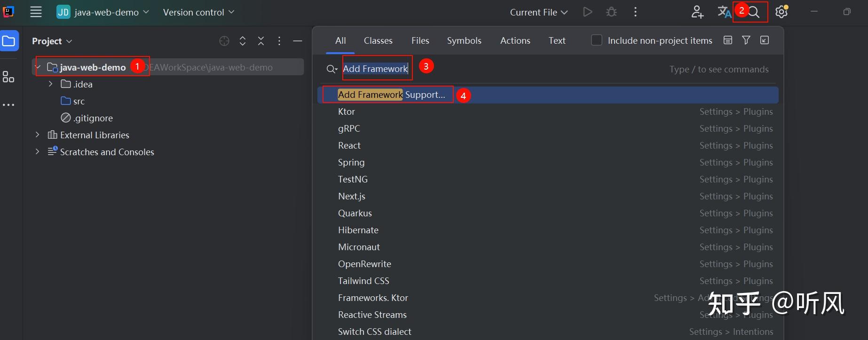Expand External Libraries node
The height and width of the screenshot is (340, 868).
(38, 135)
